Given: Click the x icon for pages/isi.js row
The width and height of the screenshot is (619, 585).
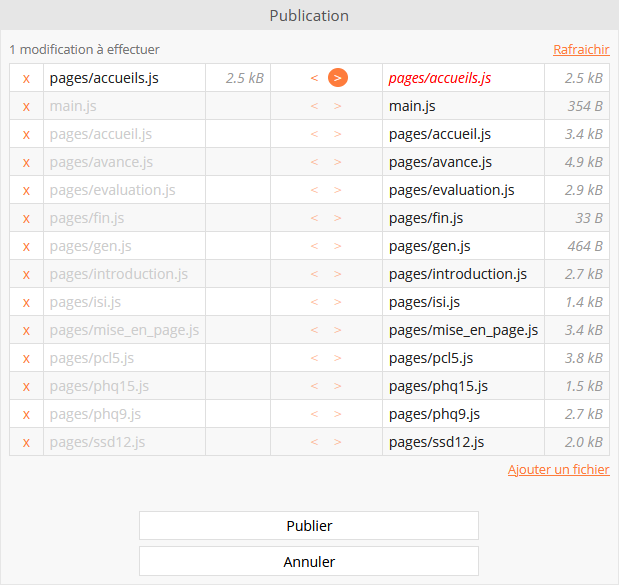Looking at the screenshot, I should pyautogui.click(x=26, y=302).
